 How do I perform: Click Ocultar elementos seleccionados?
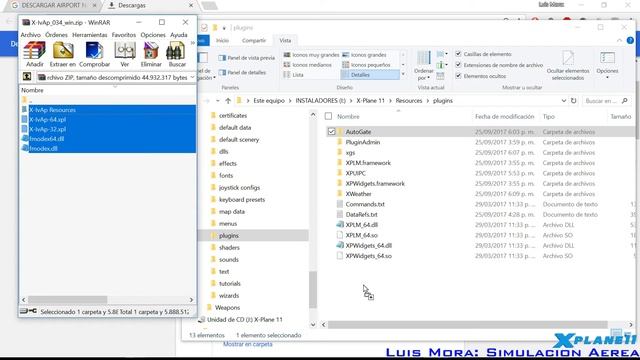[x=568, y=65]
